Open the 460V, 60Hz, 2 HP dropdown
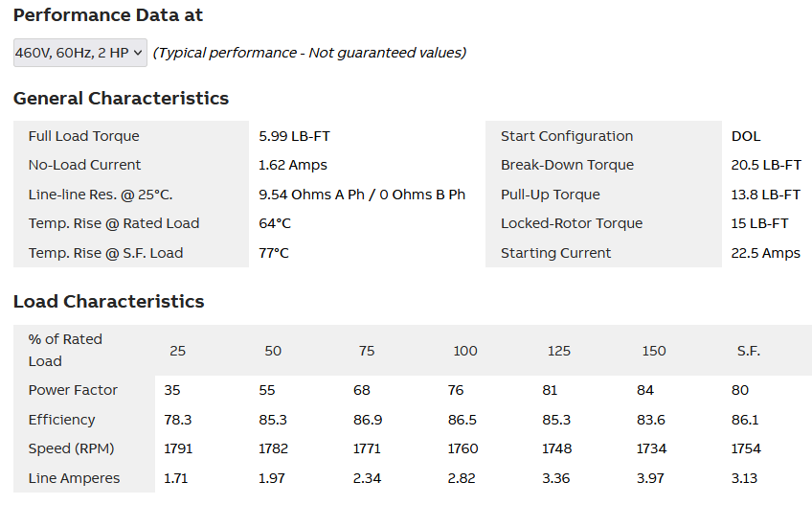 click(x=80, y=53)
